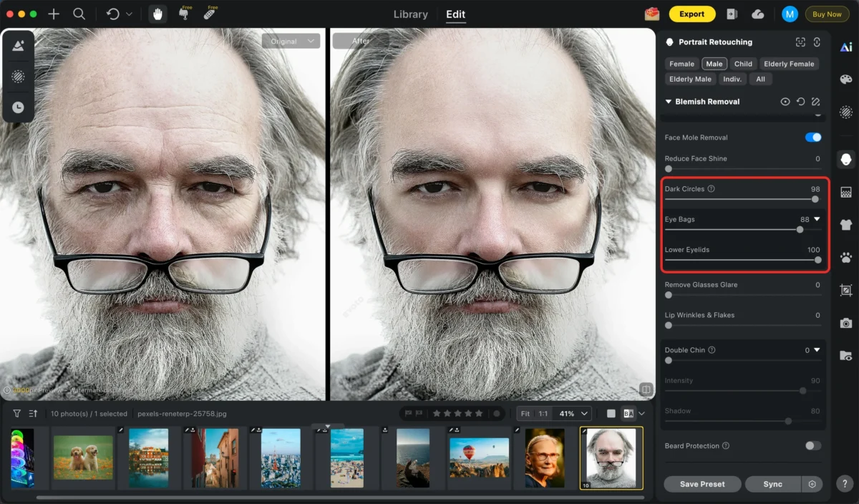Screen dimensions: 859x504
Task: Click the healing bandage tool icon
Action: click(x=210, y=14)
